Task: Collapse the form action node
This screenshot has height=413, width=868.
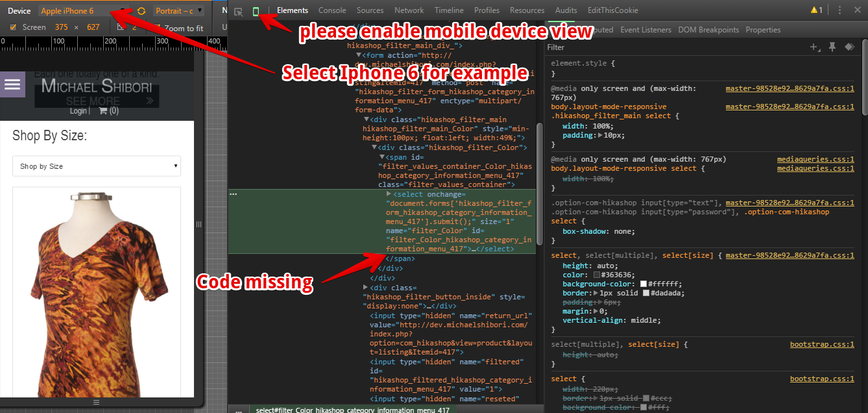Action: point(359,55)
